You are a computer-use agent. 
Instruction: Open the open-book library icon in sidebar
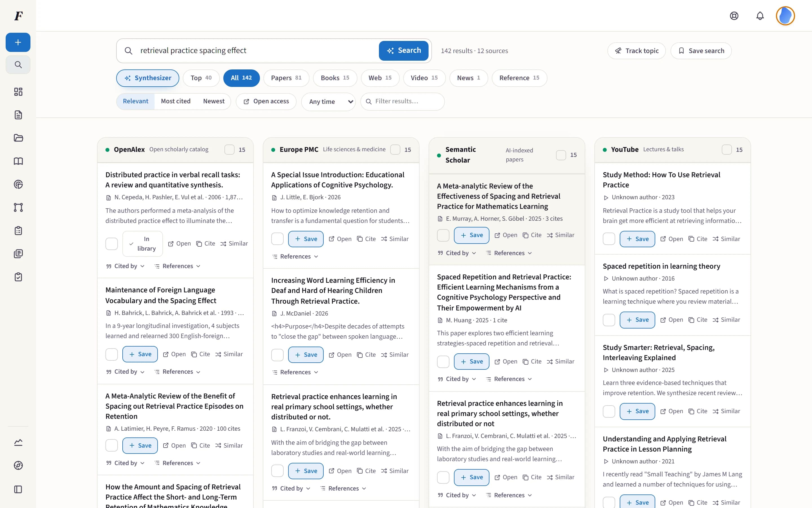[18, 161]
